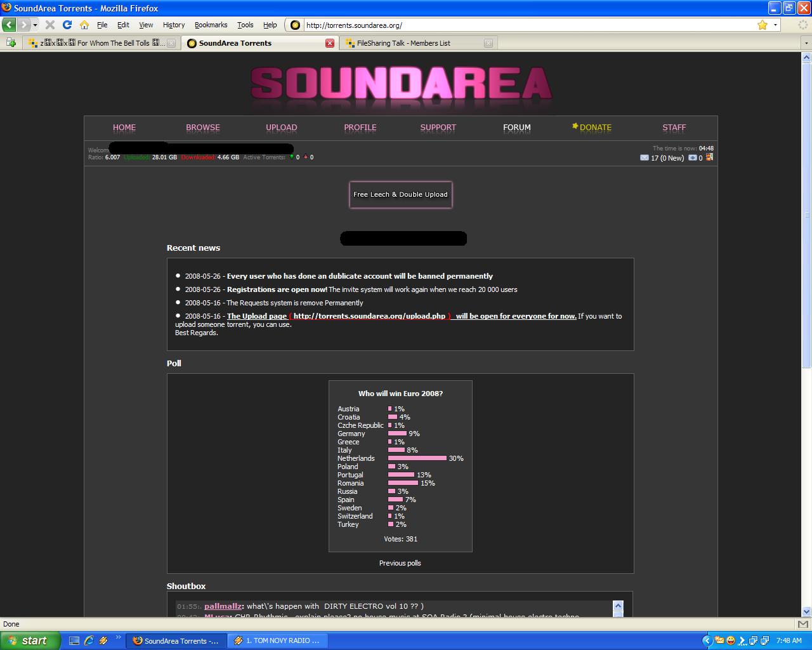Go to HOME in site navigation

click(x=124, y=127)
